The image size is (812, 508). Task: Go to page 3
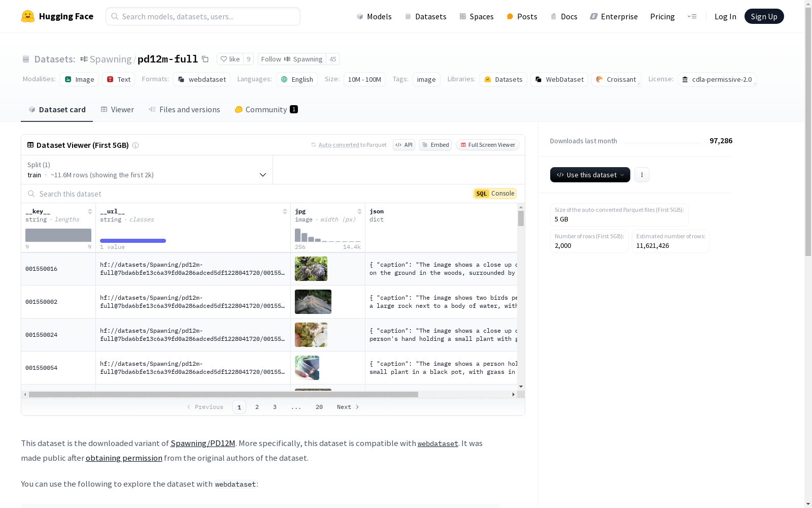[275, 407]
